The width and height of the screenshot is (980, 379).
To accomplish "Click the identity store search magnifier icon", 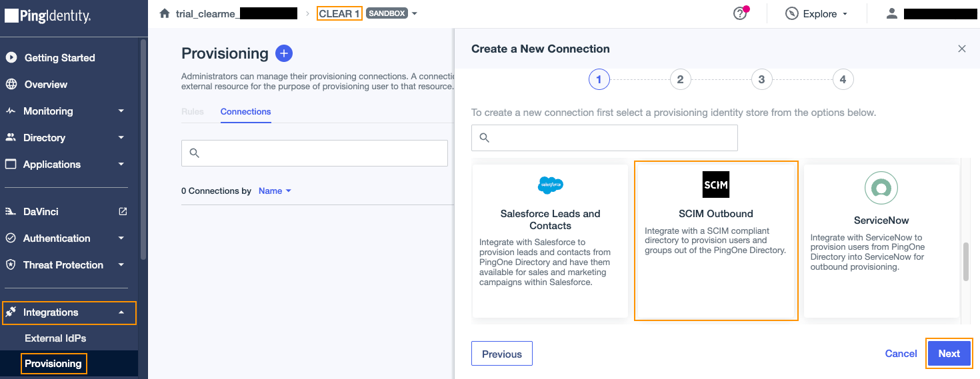I will coord(485,138).
